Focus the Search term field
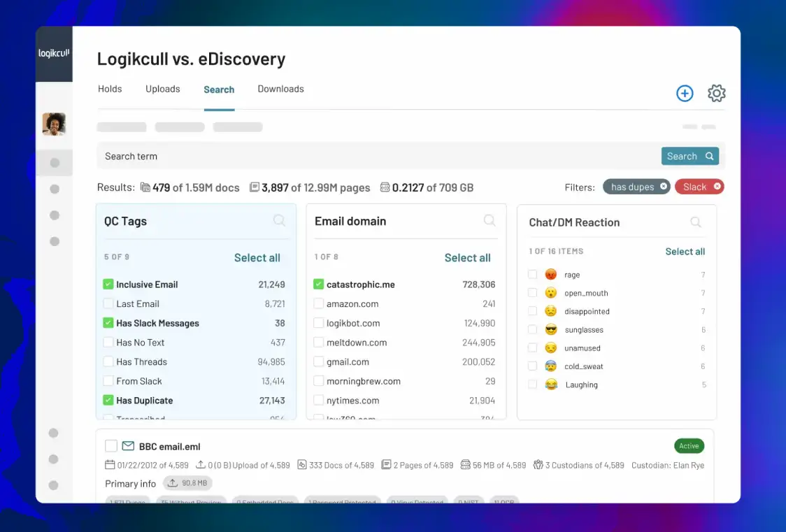786x532 pixels. [x=378, y=156]
